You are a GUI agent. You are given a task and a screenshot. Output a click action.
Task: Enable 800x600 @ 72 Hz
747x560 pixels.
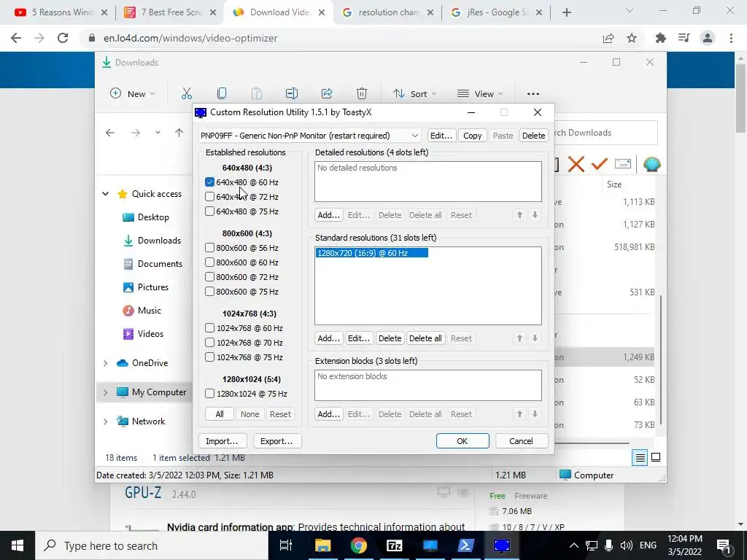click(209, 276)
